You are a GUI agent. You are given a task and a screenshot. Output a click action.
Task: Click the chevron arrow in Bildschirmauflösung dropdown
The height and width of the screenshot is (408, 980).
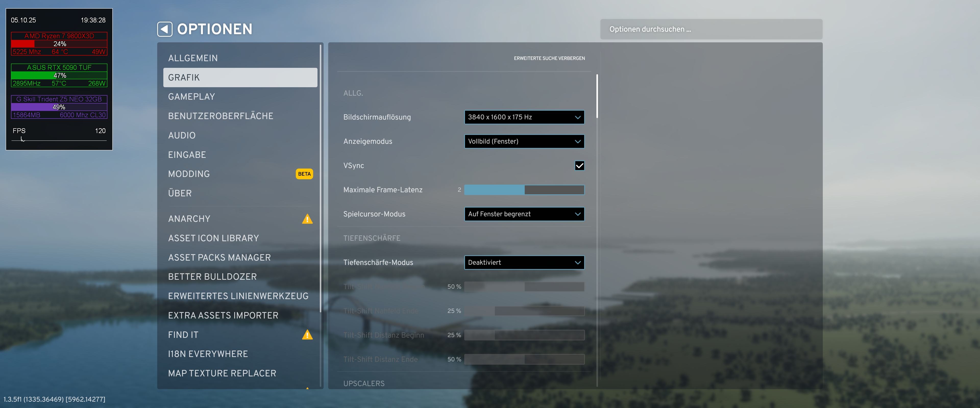(x=578, y=117)
